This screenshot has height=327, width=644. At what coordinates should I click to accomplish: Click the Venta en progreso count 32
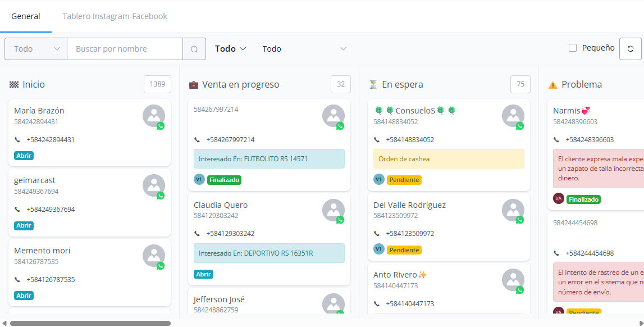pos(341,84)
